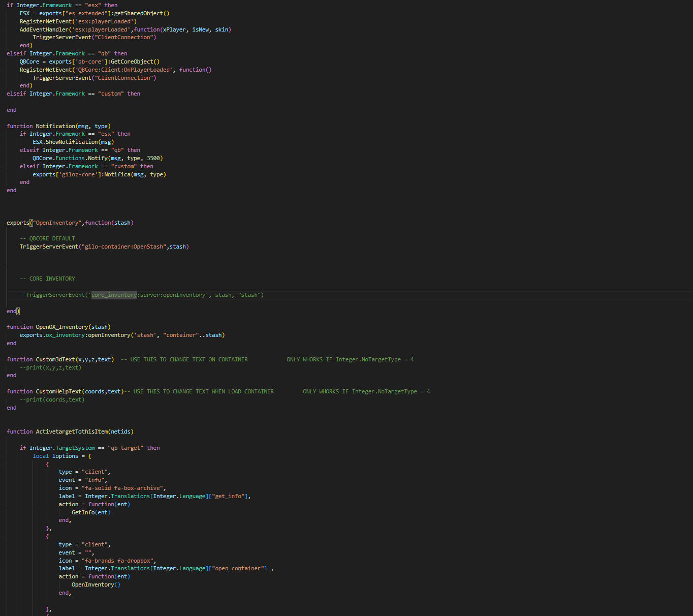This screenshot has width=693, height=616.
Task: Click the 'qb-core' string
Action: click(90, 61)
